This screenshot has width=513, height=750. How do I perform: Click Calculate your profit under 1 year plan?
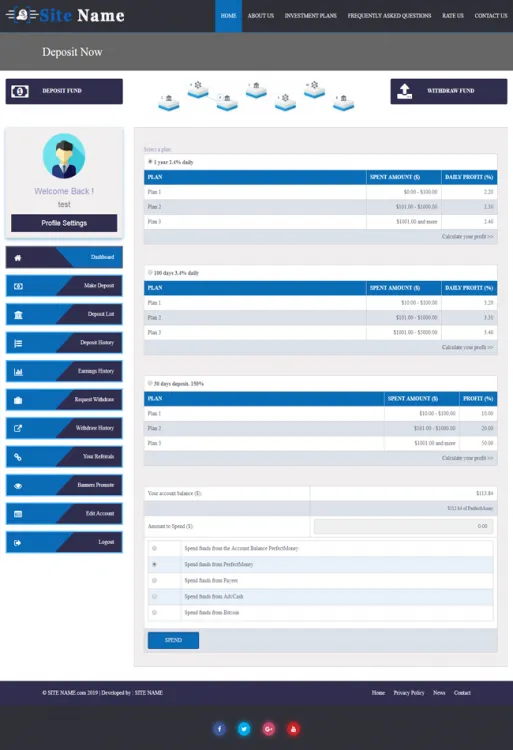(x=467, y=237)
